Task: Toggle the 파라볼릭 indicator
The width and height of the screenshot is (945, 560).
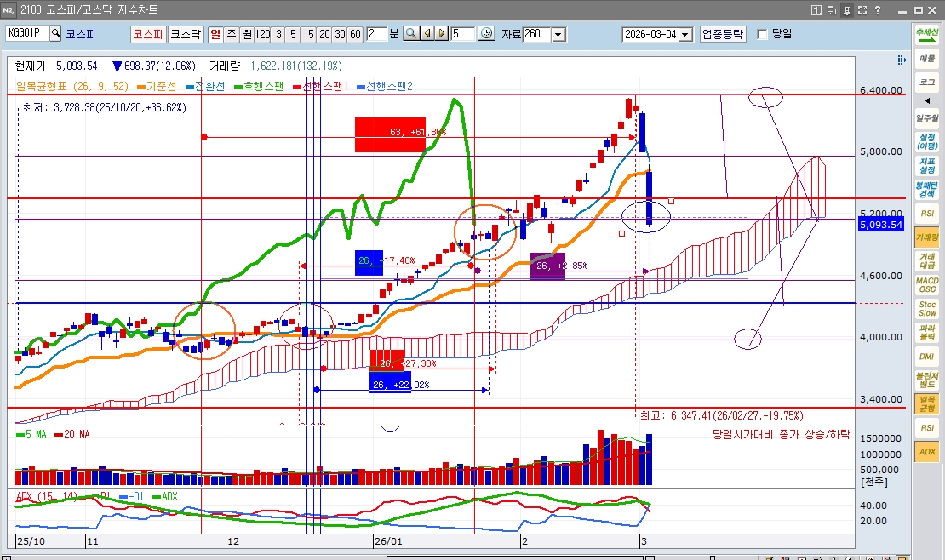Action: 927,332
